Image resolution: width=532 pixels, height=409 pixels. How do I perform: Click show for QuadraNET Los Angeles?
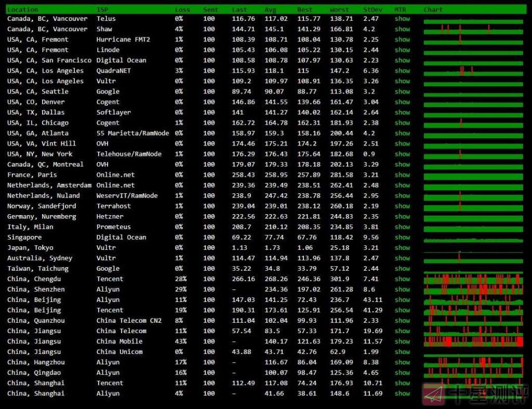pyautogui.click(x=402, y=71)
